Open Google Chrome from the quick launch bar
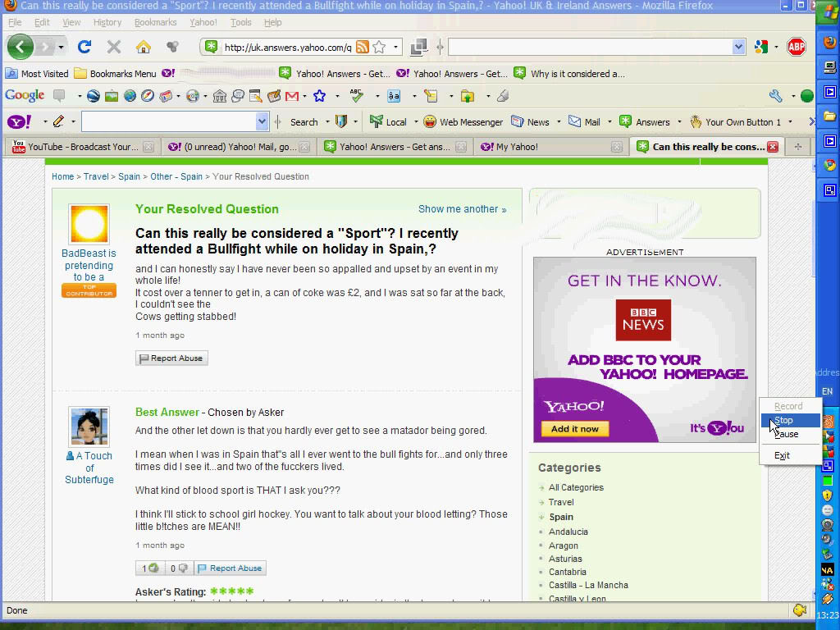 830,166
